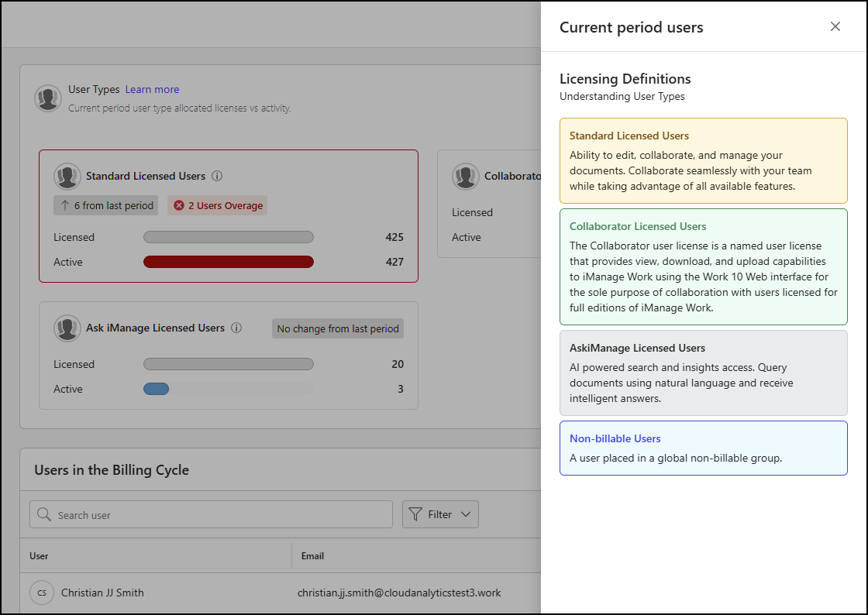Click the red error icon in Users Overage badge
Viewport: 868px width, 615px height.
(179, 205)
